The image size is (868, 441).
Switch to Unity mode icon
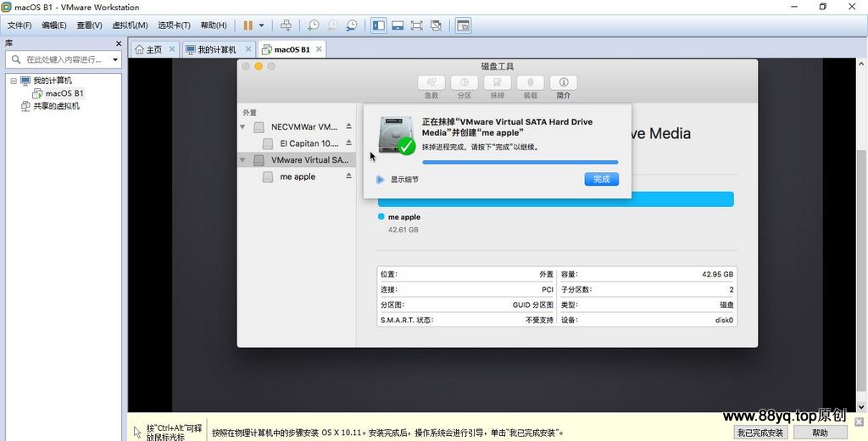[436, 25]
